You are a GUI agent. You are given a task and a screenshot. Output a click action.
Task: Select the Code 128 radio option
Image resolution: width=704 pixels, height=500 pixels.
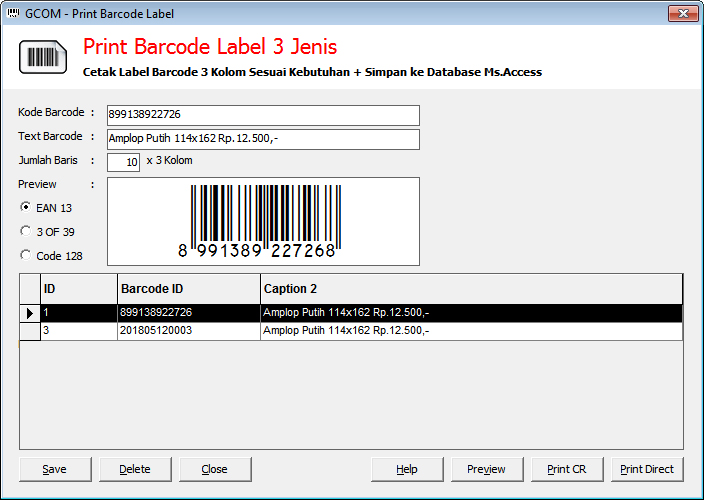[x=26, y=255]
